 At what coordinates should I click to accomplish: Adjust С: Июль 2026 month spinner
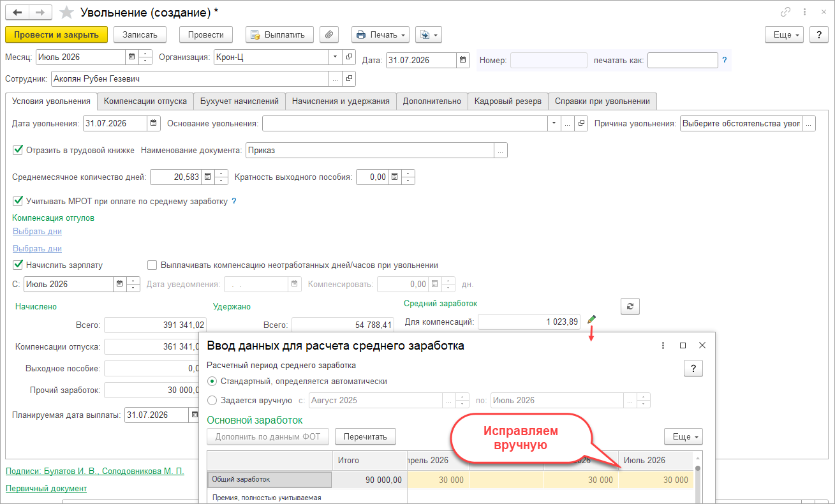click(133, 284)
